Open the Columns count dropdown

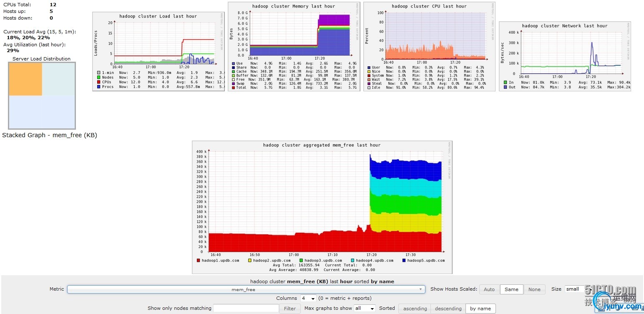coord(308,299)
